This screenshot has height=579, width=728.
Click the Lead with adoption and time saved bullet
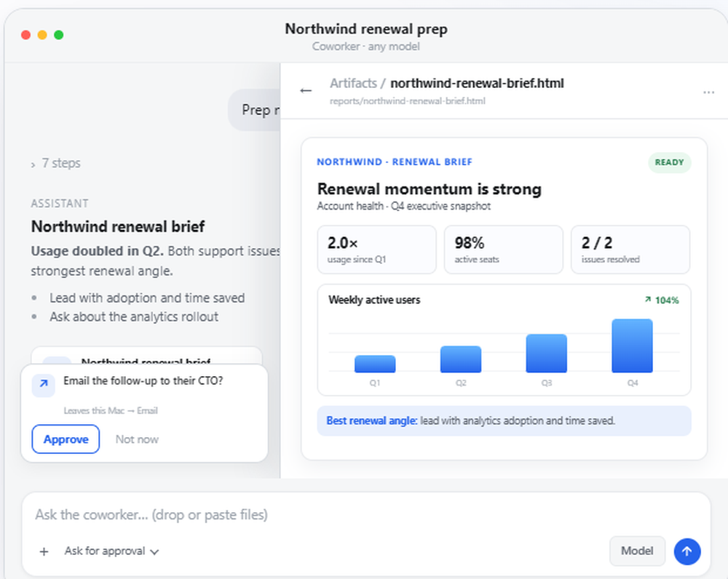[147, 298]
